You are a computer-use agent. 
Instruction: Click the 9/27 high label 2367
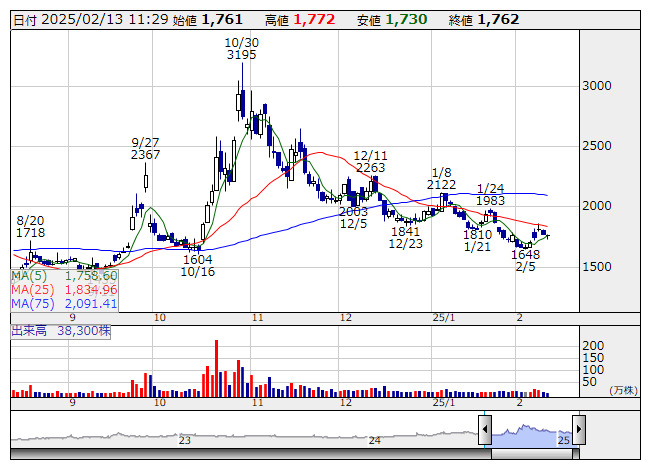coord(145,155)
